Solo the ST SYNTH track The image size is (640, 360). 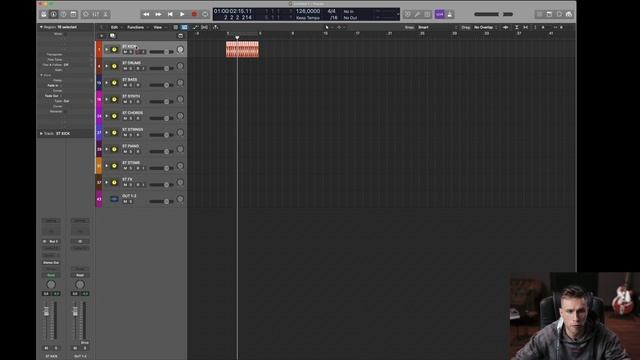(131, 102)
